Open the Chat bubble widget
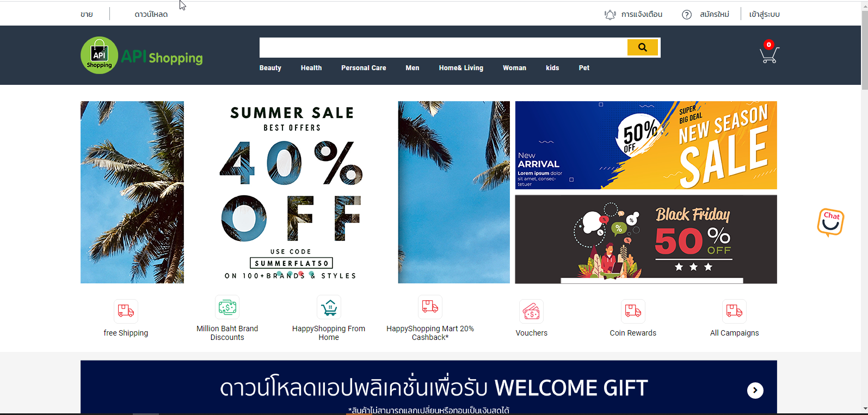This screenshot has height=415, width=868. pos(830,222)
